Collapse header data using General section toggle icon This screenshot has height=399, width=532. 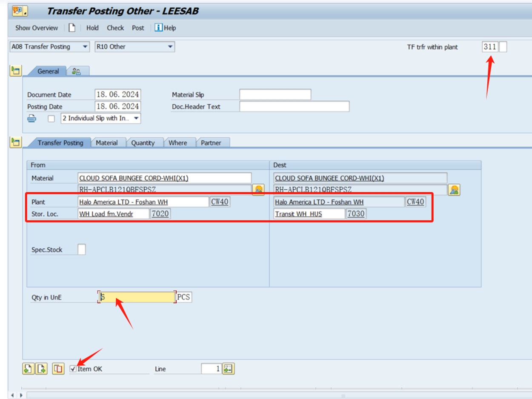coord(16,71)
